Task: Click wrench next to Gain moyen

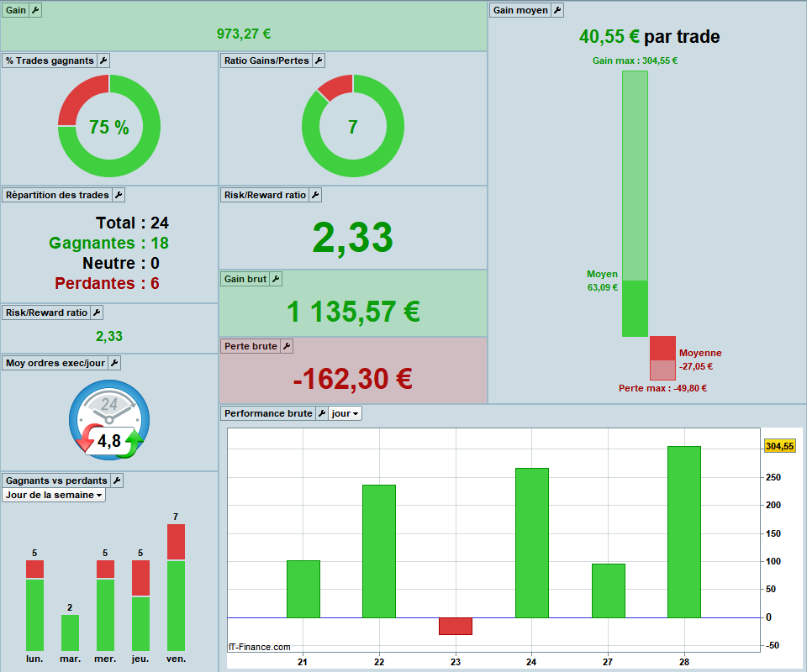Action: 557,10
